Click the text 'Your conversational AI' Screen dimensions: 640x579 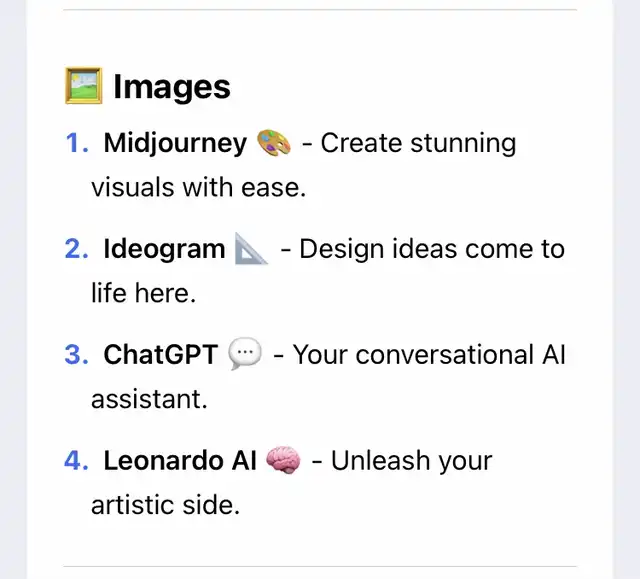(429, 354)
